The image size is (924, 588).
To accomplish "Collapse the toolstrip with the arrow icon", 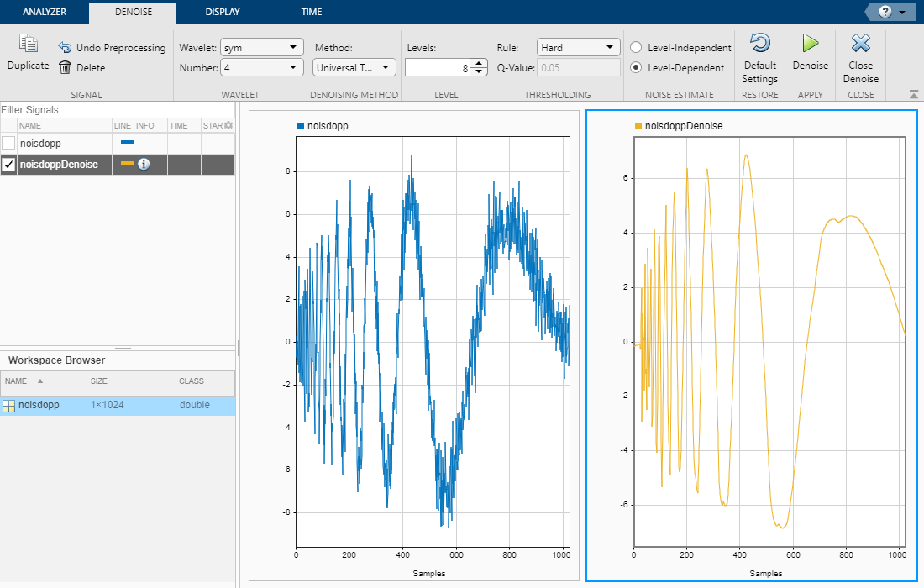I will 914,94.
